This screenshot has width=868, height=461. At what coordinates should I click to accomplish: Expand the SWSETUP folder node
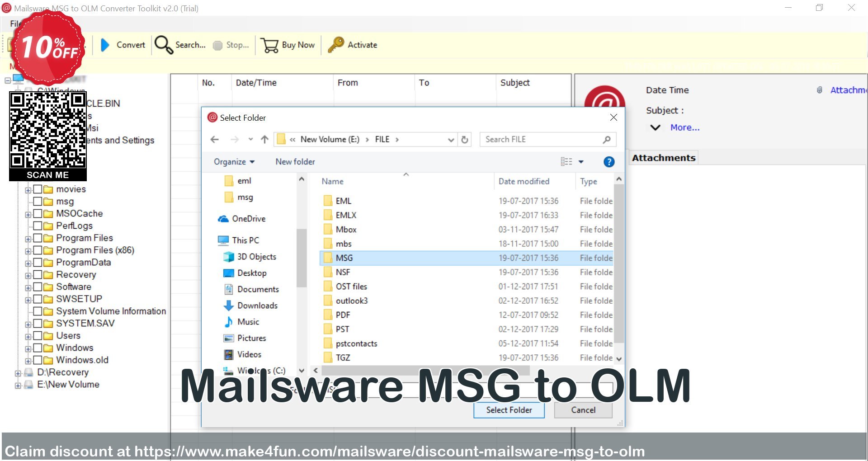[28, 300]
